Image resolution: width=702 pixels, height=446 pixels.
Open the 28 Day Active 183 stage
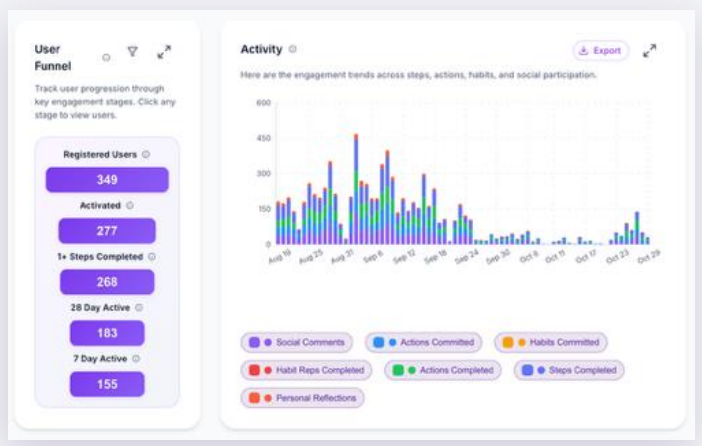107,333
